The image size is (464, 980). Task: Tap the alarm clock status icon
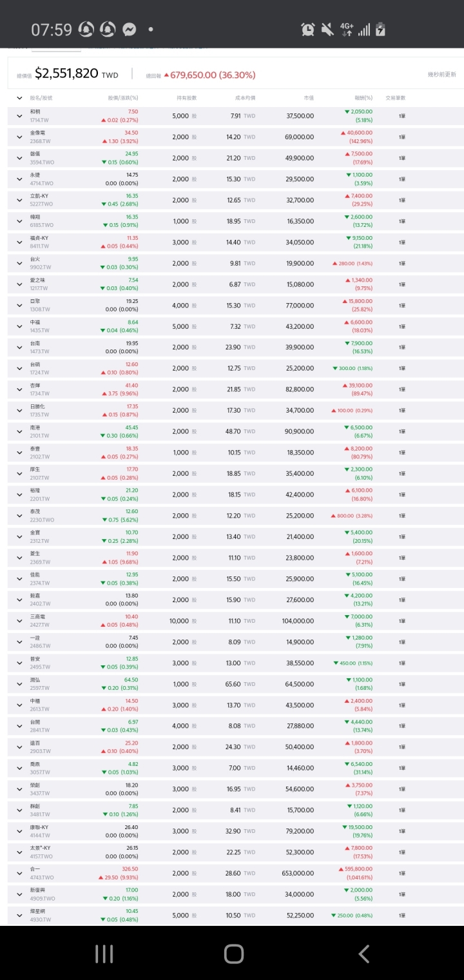307,30
